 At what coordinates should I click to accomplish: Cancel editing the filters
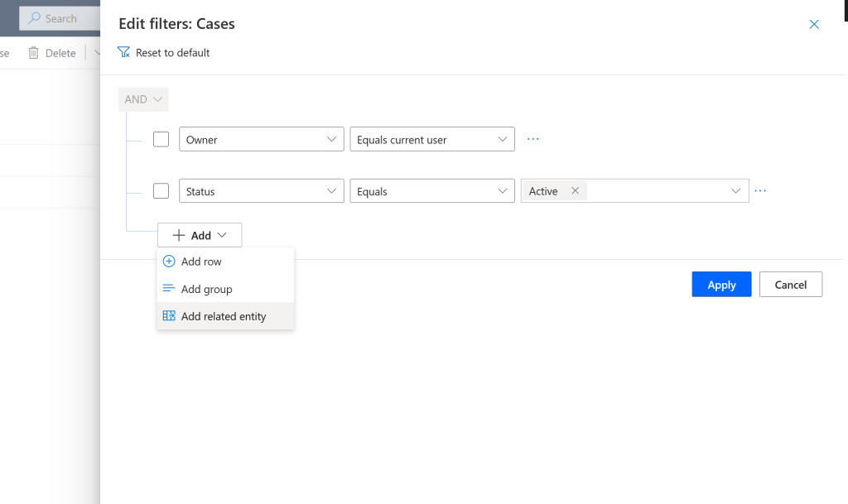tap(790, 284)
